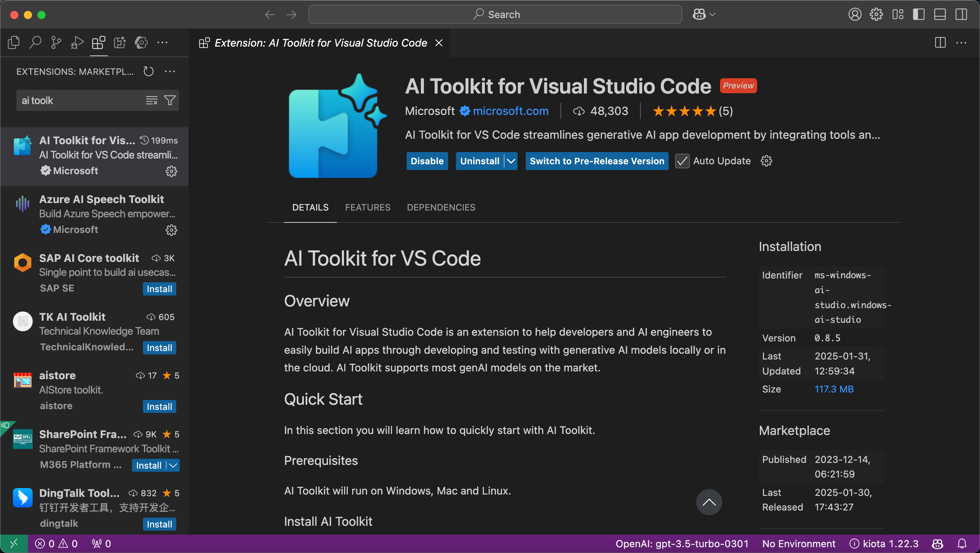The width and height of the screenshot is (980, 553).
Task: Open the notification bell in the status bar
Action: click(964, 543)
